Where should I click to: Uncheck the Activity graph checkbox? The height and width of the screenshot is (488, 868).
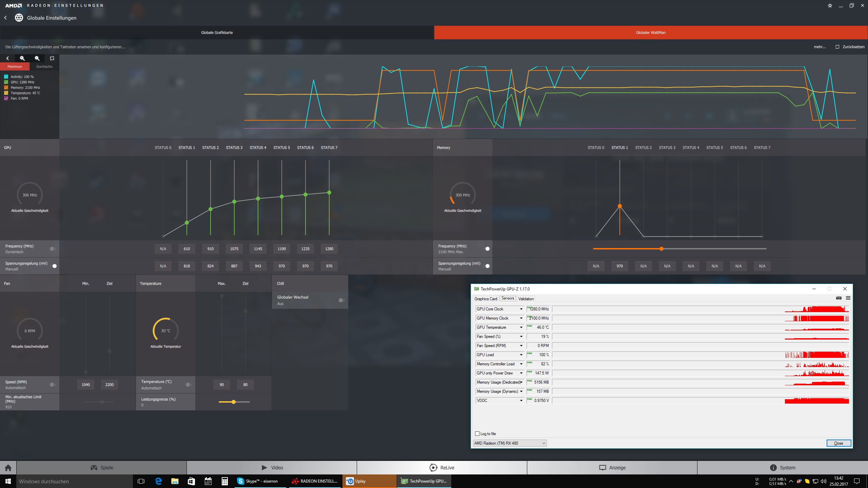click(x=6, y=77)
